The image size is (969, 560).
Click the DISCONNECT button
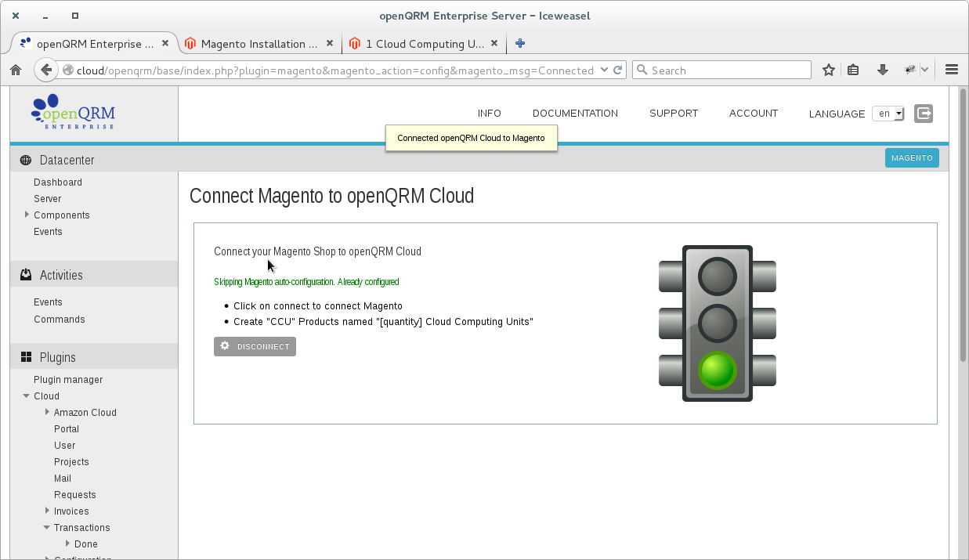[x=255, y=346]
